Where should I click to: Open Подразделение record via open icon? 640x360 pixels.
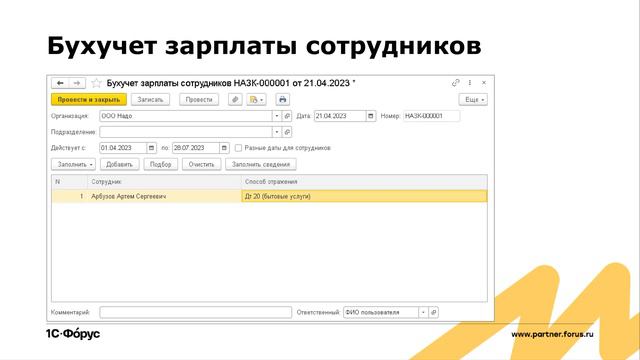click(x=287, y=132)
